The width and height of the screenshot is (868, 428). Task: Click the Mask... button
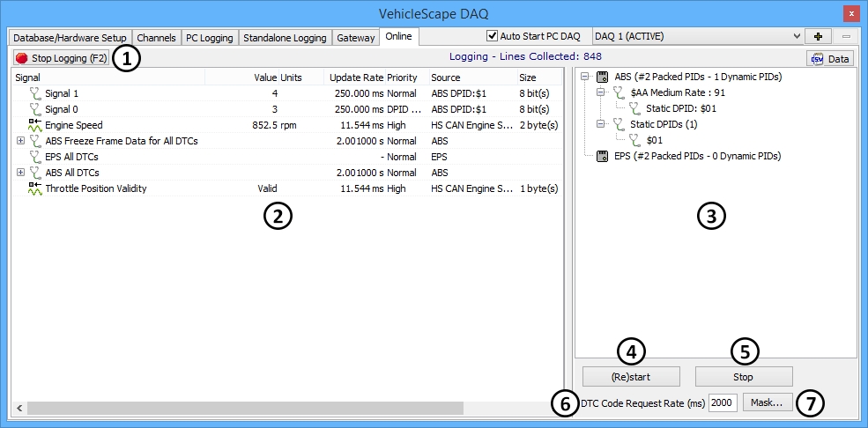pos(768,402)
